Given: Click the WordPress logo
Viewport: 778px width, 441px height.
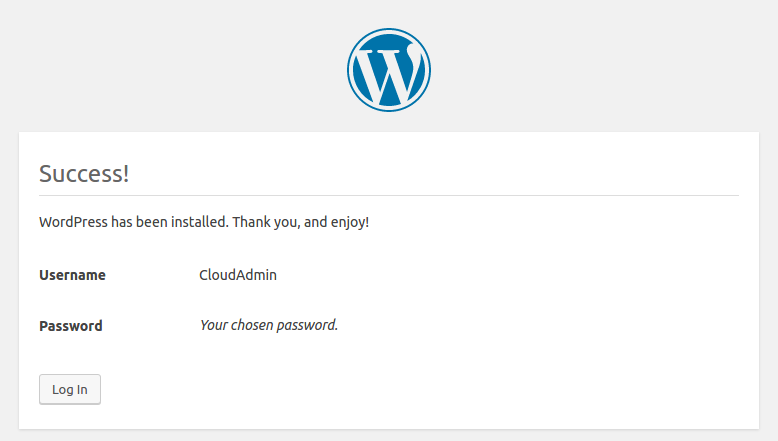Looking at the screenshot, I should point(389,69).
